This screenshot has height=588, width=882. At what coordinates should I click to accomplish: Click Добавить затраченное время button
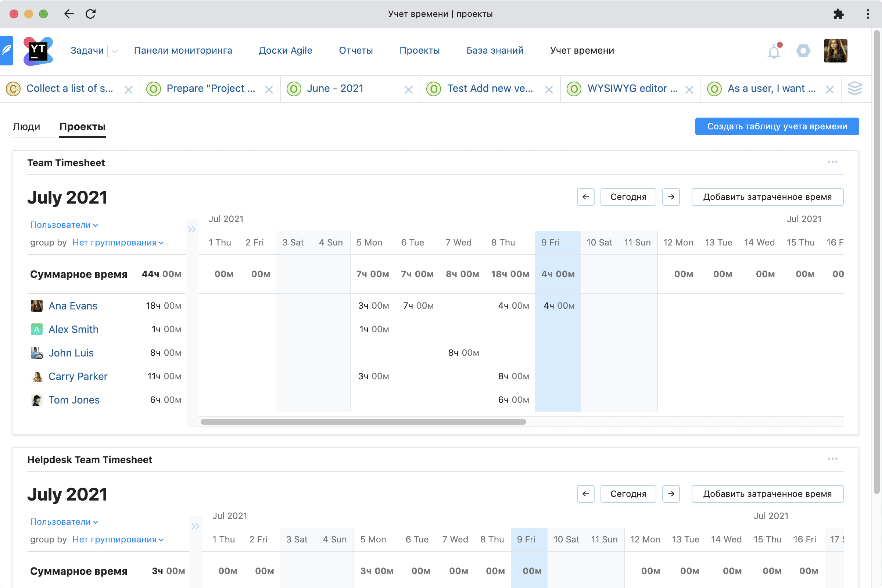(767, 196)
